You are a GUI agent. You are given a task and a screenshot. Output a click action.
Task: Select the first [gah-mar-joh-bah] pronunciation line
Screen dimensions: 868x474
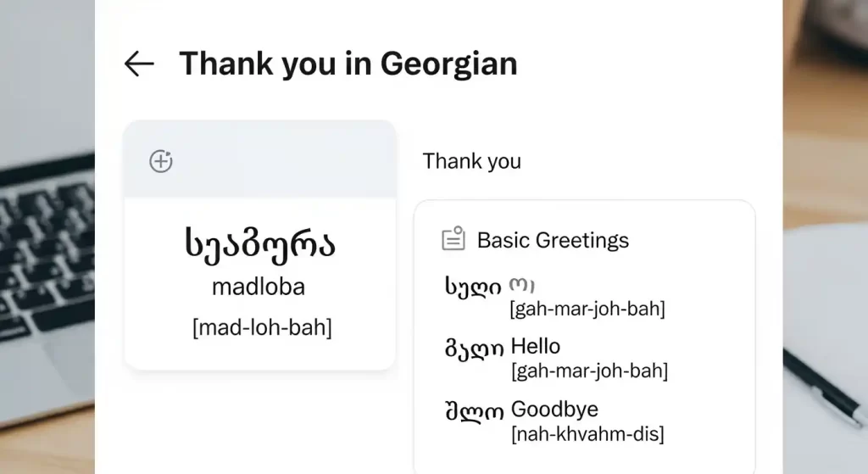[587, 309]
